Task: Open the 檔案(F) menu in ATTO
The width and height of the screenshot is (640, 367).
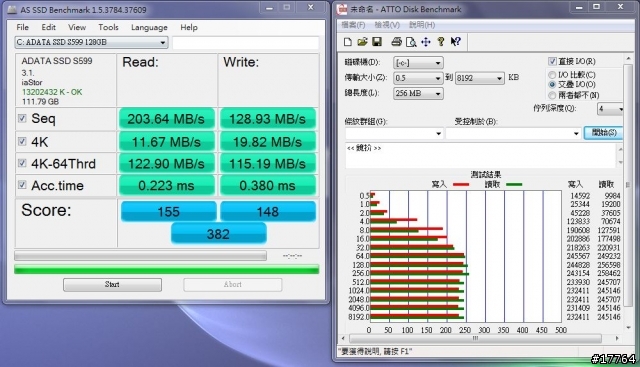Action: (353, 25)
